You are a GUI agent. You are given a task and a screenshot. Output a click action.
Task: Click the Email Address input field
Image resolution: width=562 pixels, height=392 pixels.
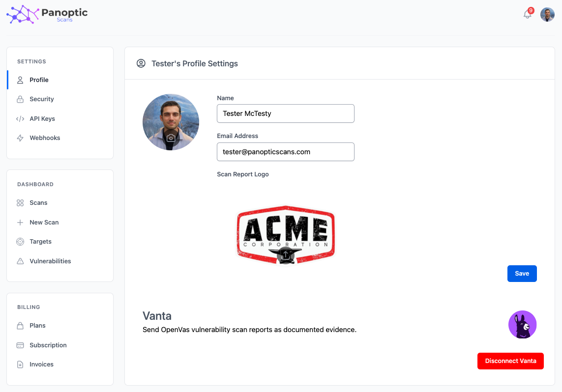286,152
